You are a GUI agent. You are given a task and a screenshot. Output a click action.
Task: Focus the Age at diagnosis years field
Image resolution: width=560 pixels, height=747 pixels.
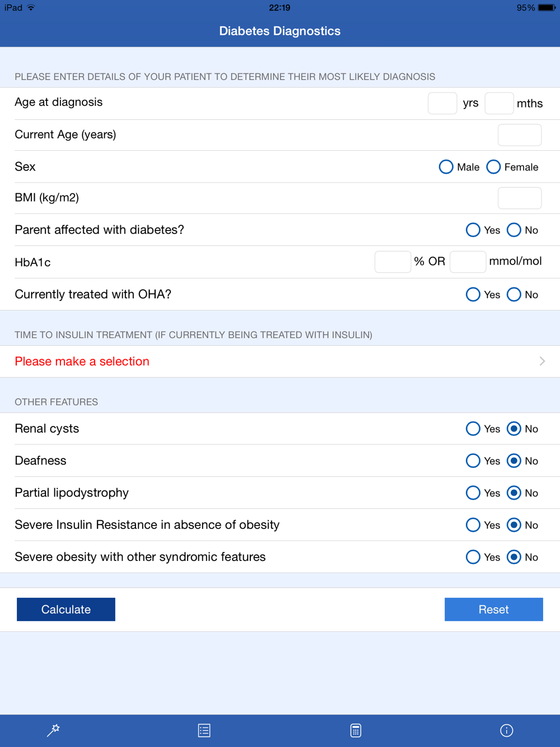pos(442,104)
